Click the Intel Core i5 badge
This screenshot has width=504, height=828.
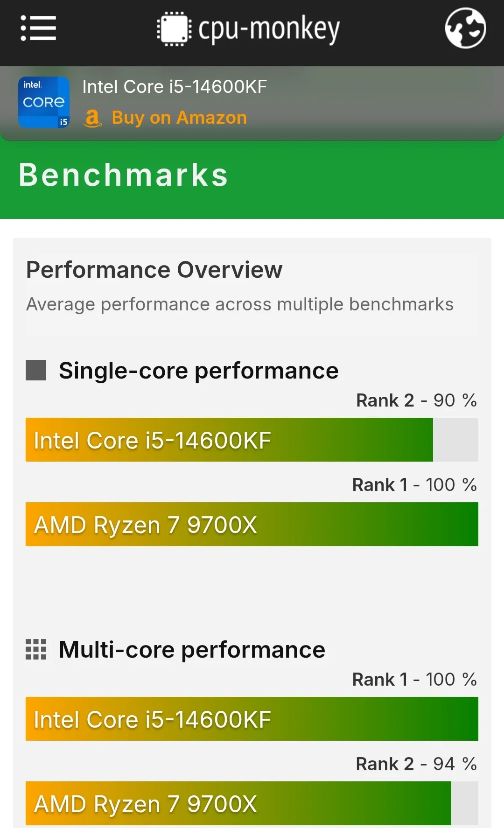click(44, 102)
